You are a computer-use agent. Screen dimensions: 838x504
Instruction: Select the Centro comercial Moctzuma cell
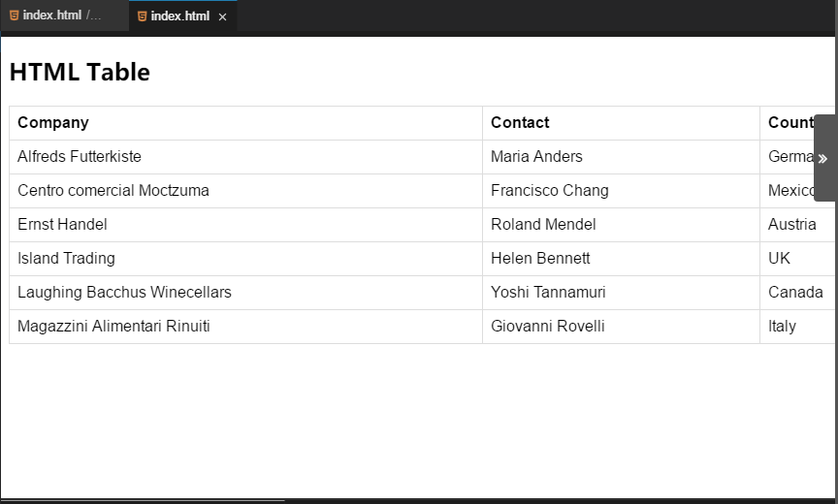point(245,191)
